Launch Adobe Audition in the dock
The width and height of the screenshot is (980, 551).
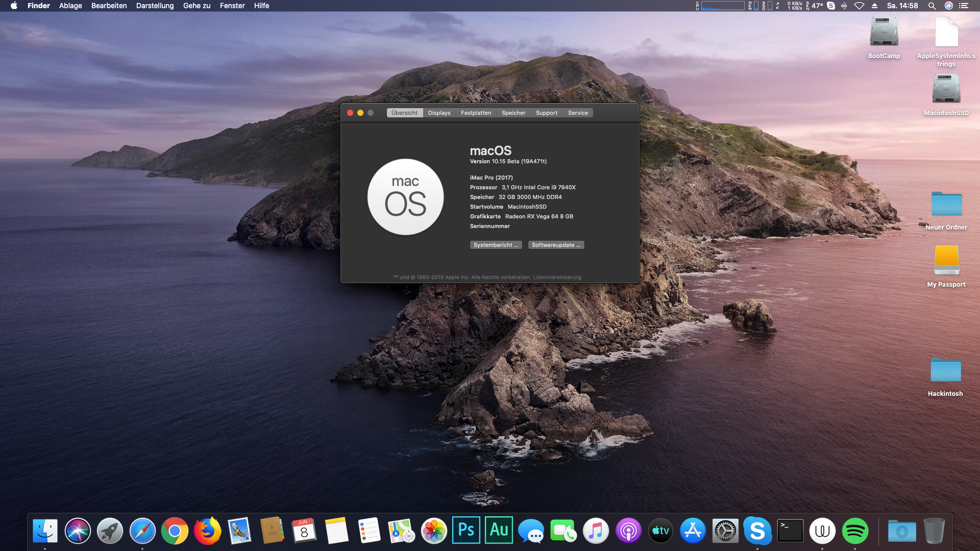point(499,531)
